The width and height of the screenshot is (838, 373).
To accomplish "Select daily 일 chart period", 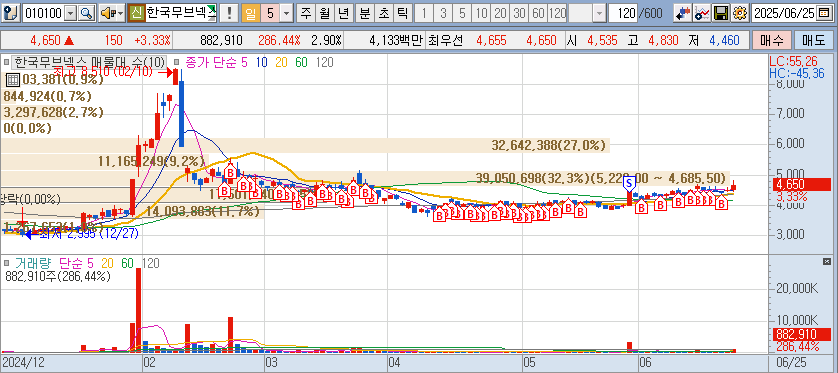I will (250, 13).
